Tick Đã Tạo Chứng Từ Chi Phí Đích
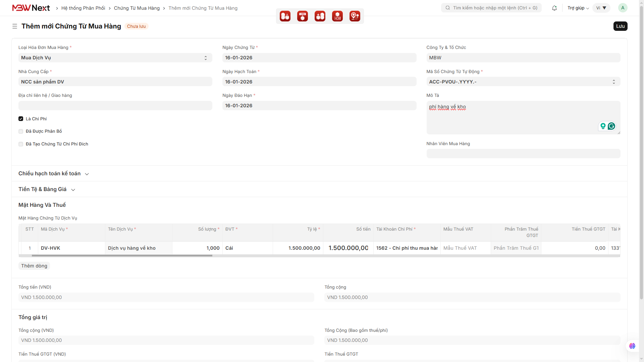The image size is (644, 362). click(21, 144)
